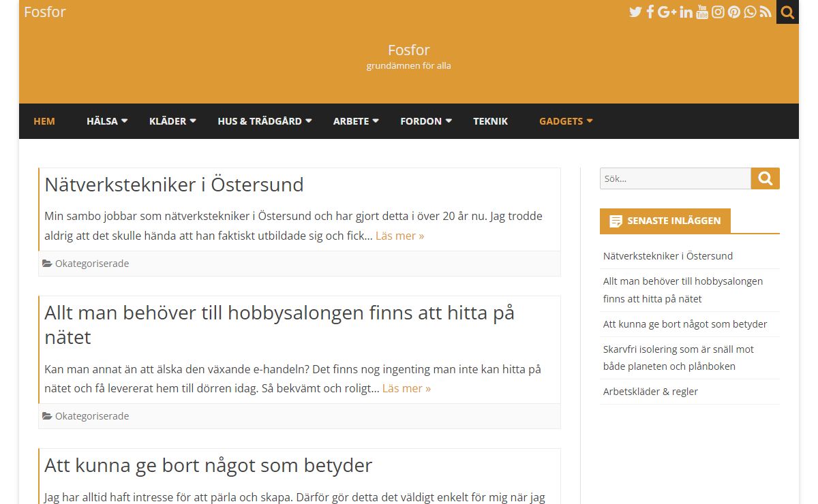Click the sidebar search submit button
Image resolution: width=818 pixels, height=504 pixels.
tap(766, 178)
